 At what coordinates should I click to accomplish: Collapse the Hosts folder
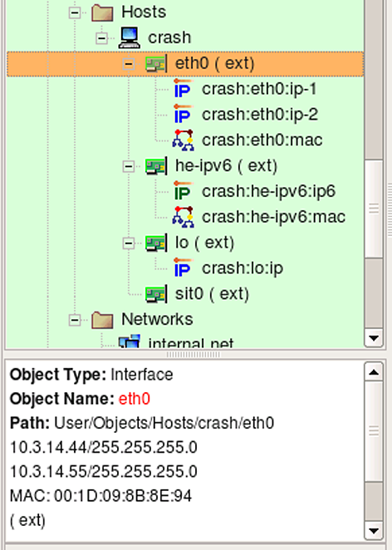tap(75, 13)
